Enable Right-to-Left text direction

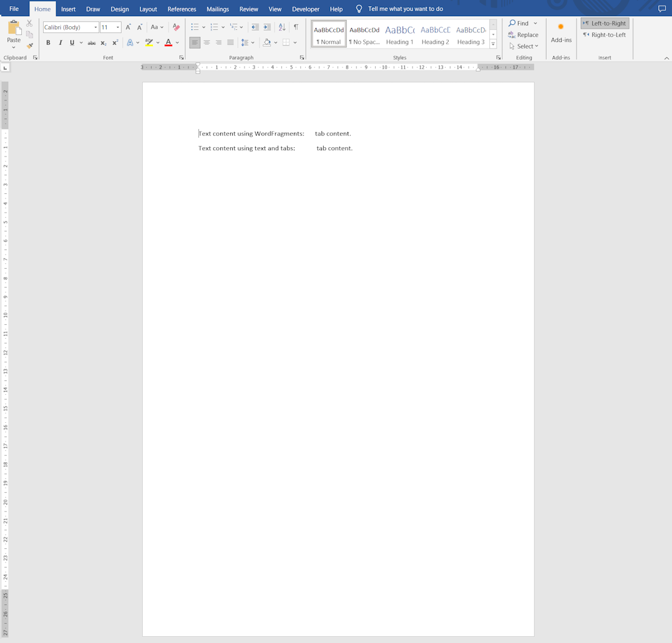pyautogui.click(x=605, y=35)
